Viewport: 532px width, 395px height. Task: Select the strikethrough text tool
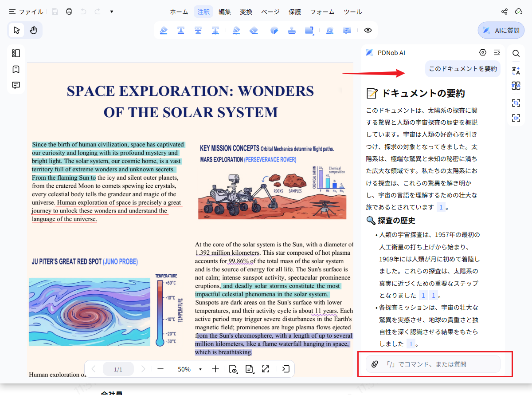[x=198, y=31]
